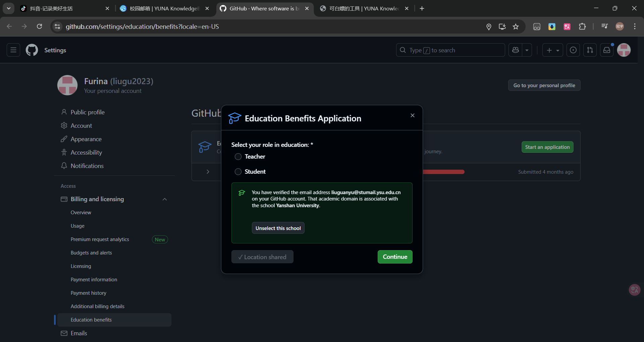Close the Education Benefits Application dialog
The height and width of the screenshot is (342, 644).
pyautogui.click(x=413, y=115)
